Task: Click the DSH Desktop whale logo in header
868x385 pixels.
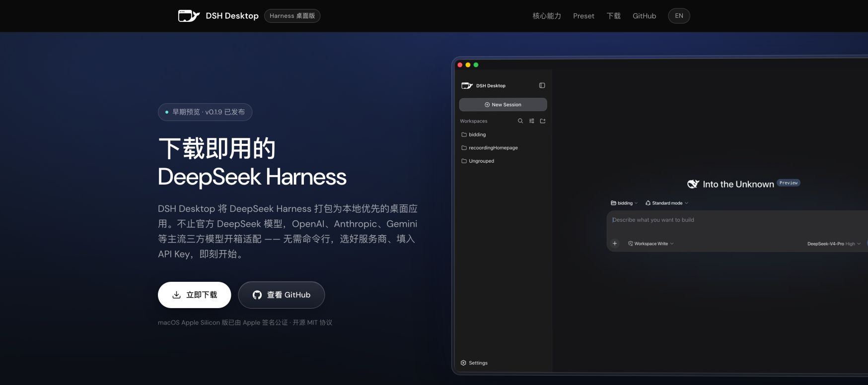Action: pos(189,16)
